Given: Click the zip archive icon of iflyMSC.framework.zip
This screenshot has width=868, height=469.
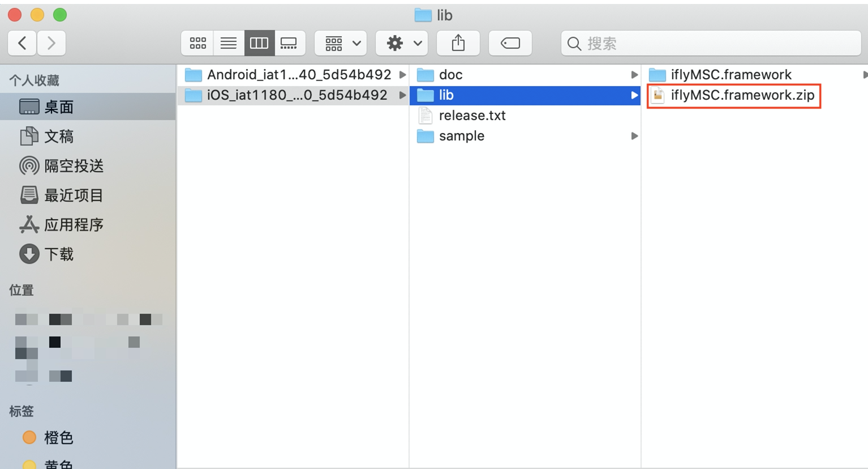Looking at the screenshot, I should [657, 95].
